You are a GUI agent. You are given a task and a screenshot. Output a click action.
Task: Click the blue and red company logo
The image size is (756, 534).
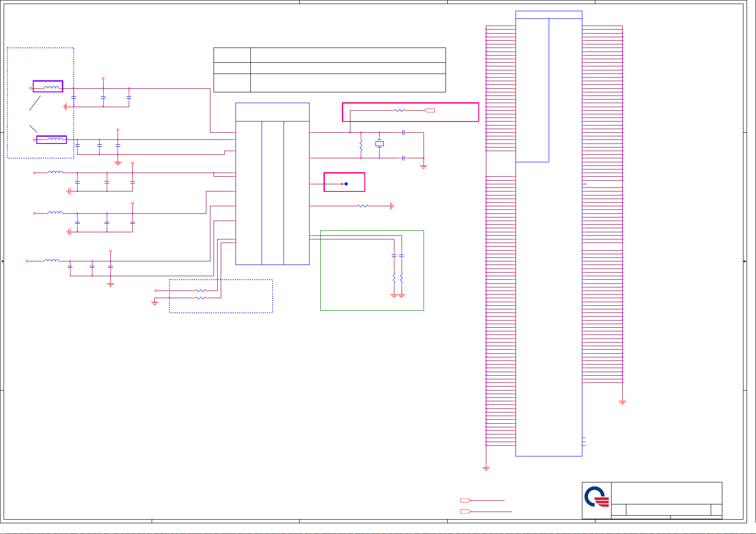point(597,497)
